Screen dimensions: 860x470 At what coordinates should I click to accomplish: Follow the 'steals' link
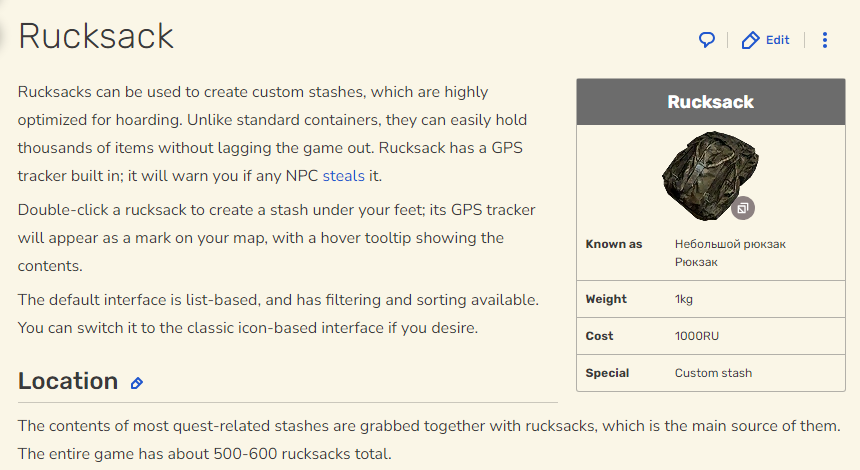(344, 176)
